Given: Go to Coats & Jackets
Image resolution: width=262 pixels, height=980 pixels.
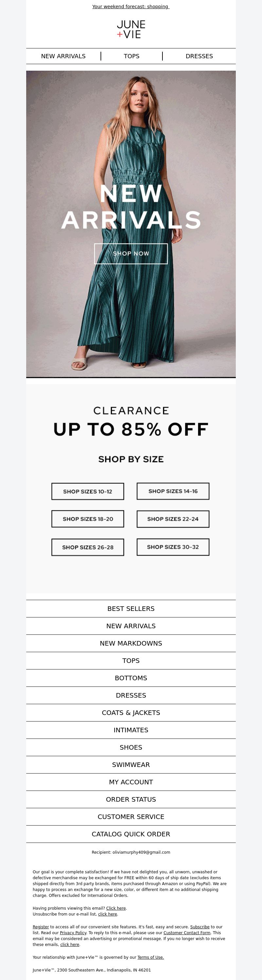Looking at the screenshot, I should click(131, 712).
